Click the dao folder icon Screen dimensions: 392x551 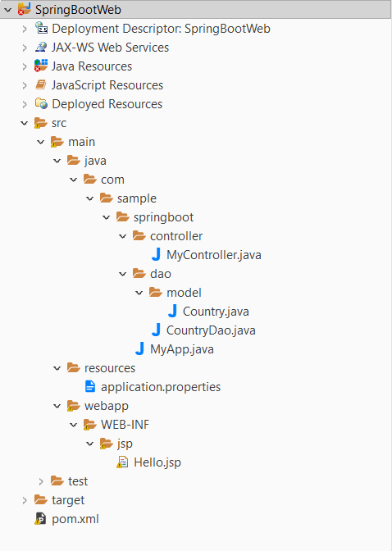139,273
